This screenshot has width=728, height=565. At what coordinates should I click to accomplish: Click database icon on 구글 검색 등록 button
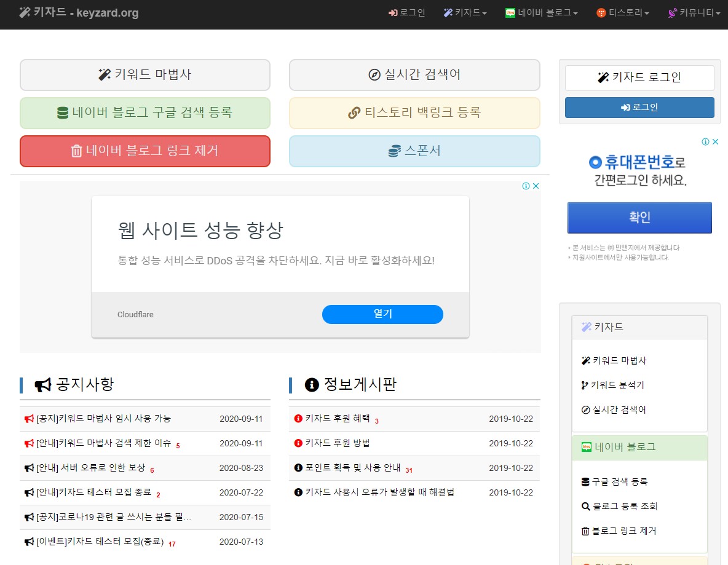[x=62, y=113]
